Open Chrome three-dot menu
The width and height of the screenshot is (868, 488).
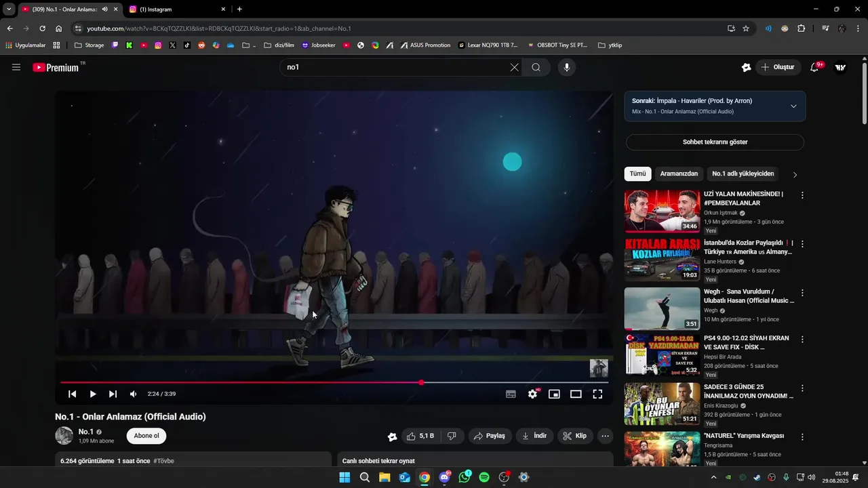[858, 28]
